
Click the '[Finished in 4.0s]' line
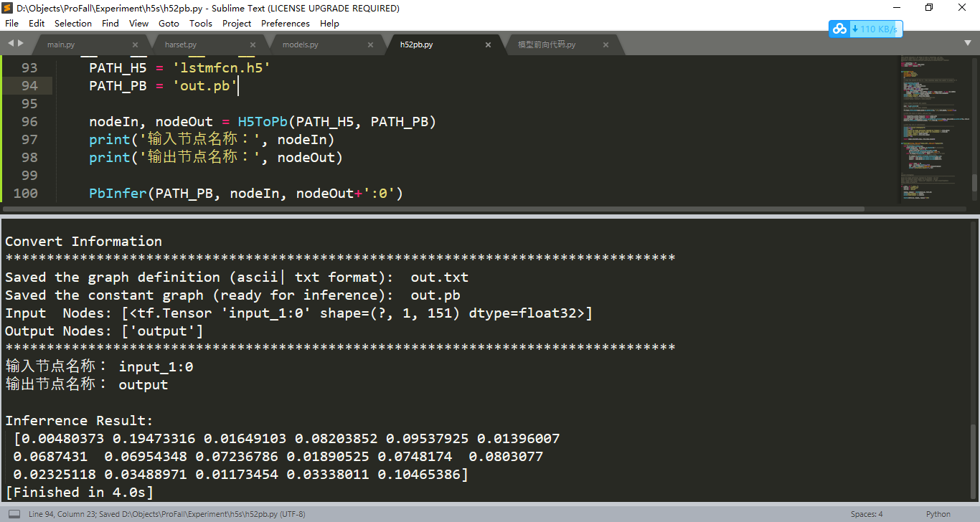79,493
